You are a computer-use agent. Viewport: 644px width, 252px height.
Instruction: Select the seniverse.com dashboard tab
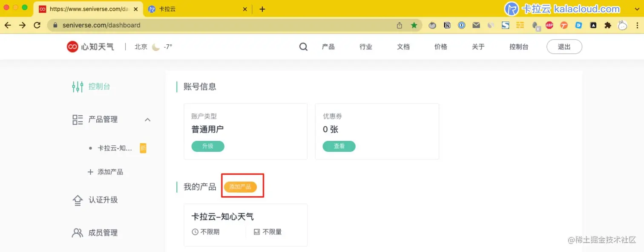click(89, 9)
